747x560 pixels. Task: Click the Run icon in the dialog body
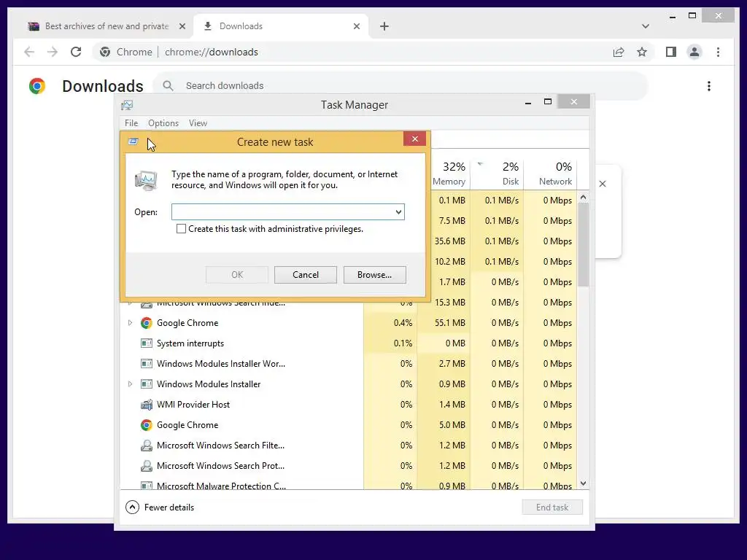(x=146, y=180)
